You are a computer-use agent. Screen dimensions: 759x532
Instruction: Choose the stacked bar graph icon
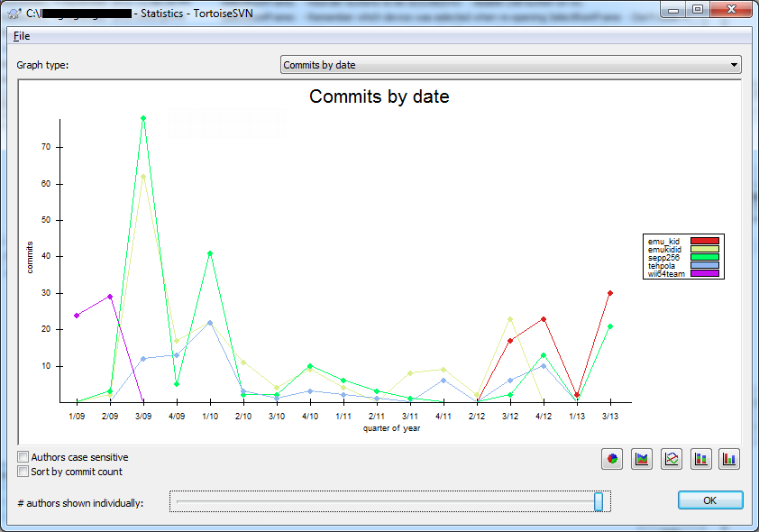click(700, 459)
